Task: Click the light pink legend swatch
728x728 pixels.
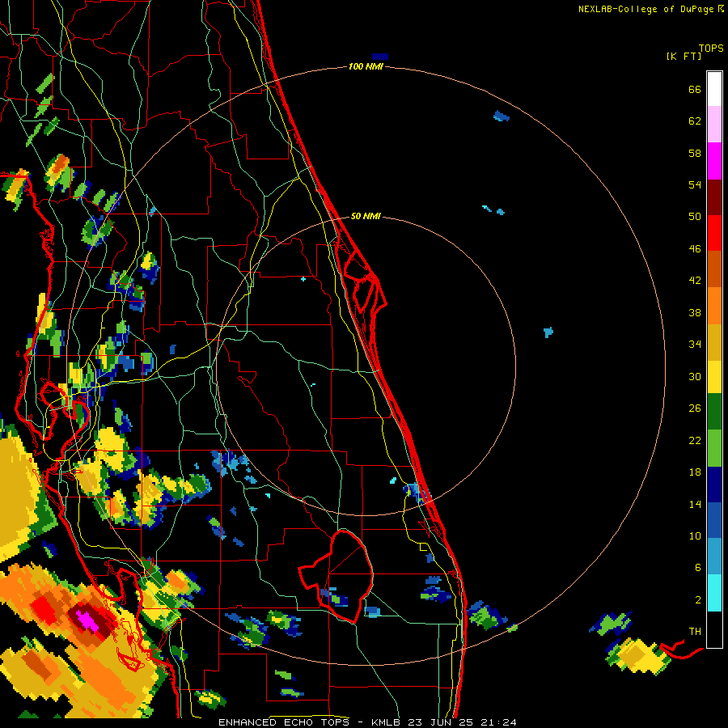Action: tap(714, 125)
